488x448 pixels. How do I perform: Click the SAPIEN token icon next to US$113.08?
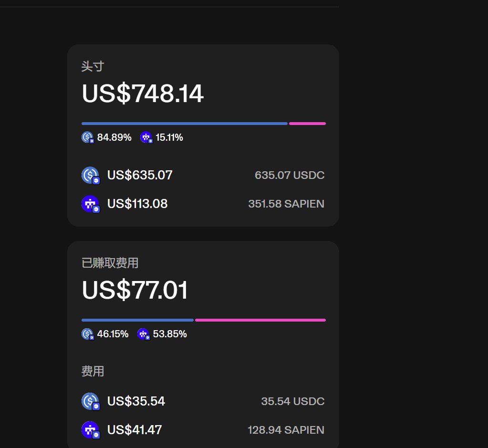(90, 204)
